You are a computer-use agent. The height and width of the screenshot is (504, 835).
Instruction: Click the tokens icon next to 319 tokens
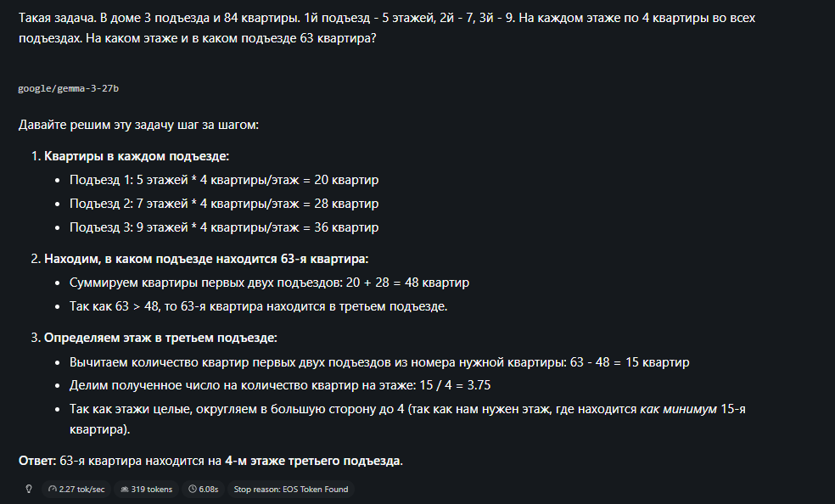tap(124, 489)
